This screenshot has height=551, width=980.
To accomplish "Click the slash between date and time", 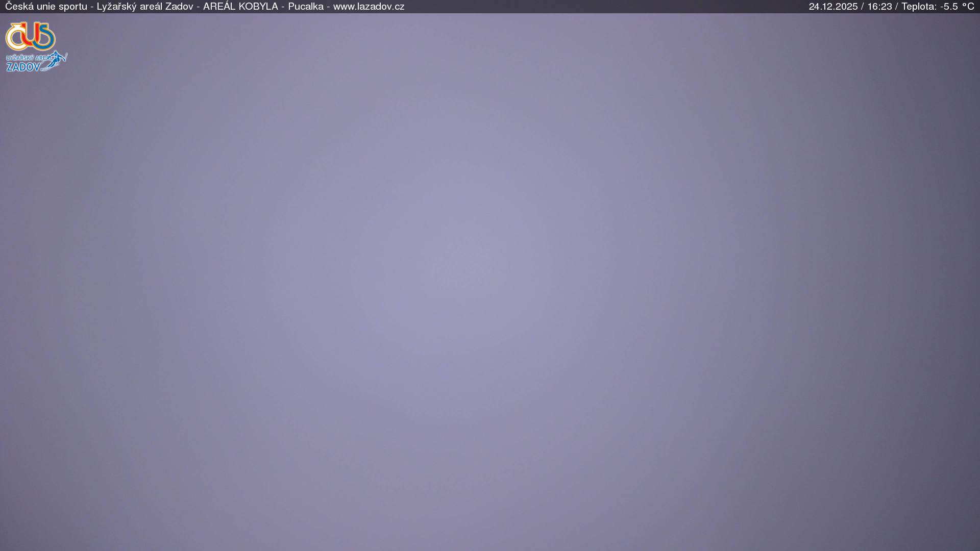I will (x=863, y=7).
